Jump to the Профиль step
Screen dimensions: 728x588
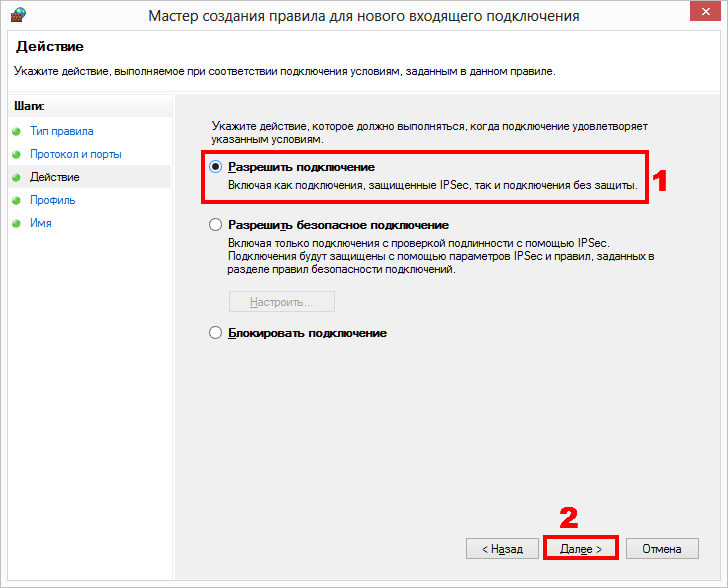pyautogui.click(x=52, y=200)
